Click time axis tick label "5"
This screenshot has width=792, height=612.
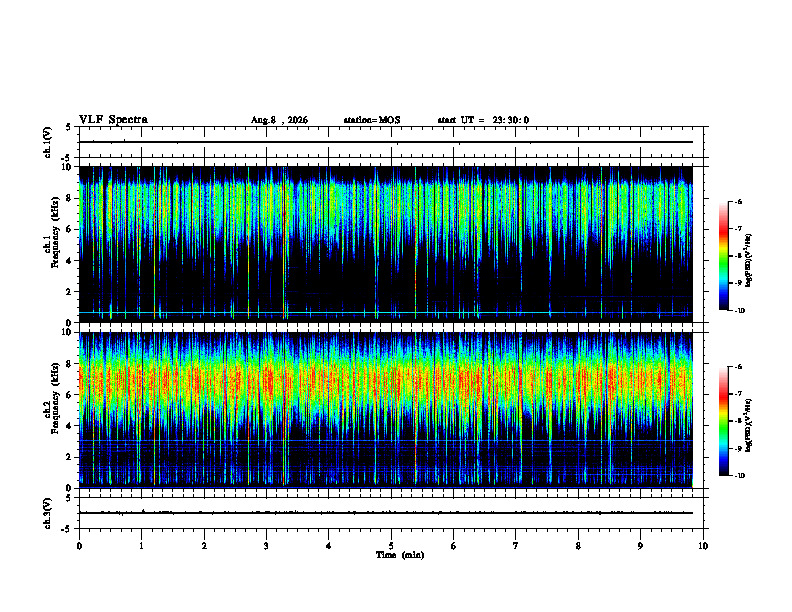[x=391, y=546]
